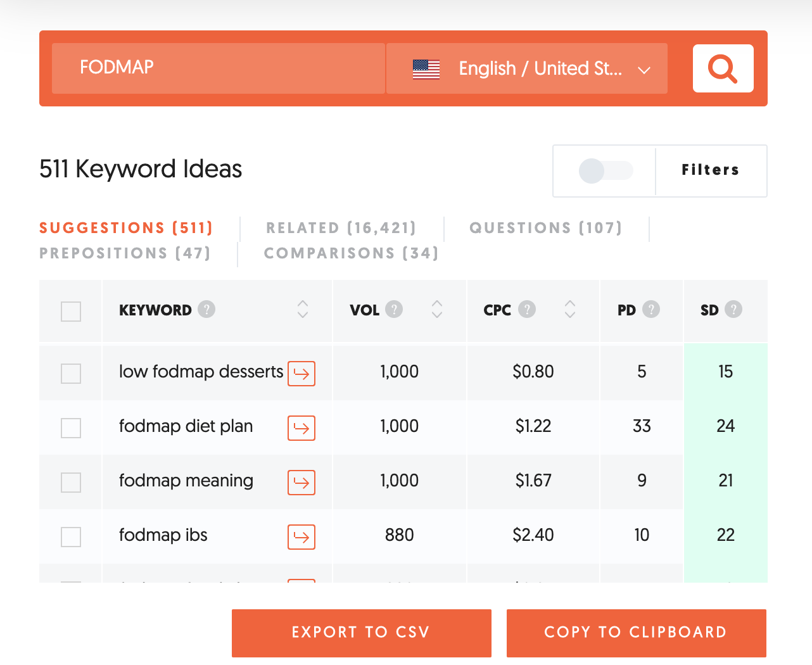Click the FODMAP search input field
This screenshot has height=665, width=812.
[x=218, y=68]
